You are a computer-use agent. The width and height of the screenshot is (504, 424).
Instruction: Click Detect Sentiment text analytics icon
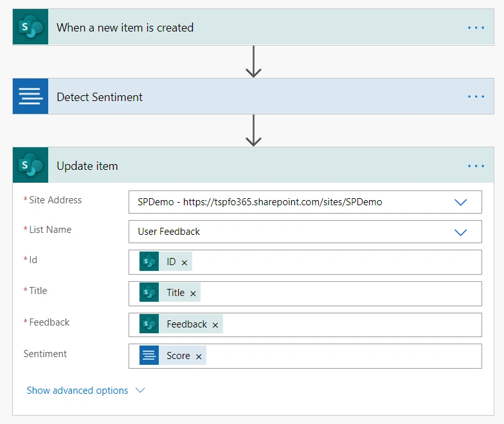31,97
